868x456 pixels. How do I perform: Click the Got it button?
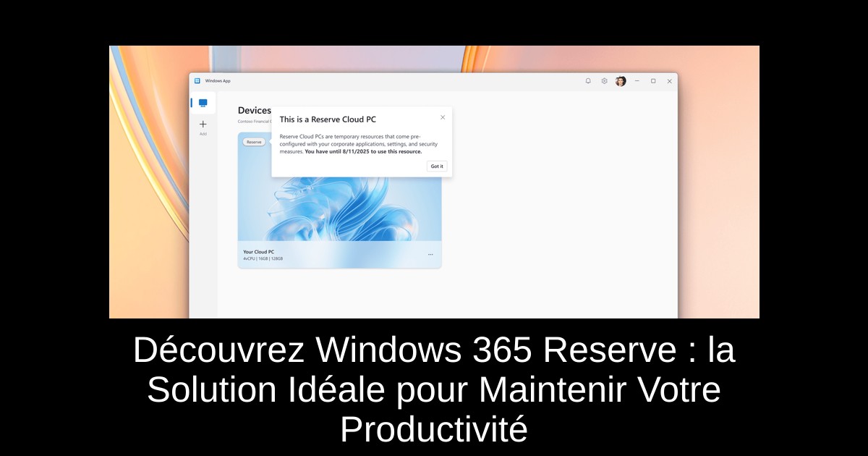tap(437, 166)
